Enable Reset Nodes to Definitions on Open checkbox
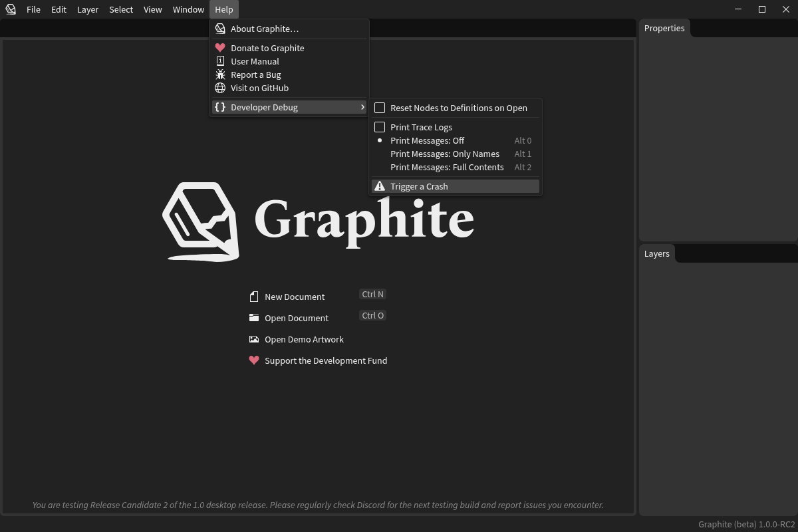Screen dimensions: 798x532 tap(380, 108)
